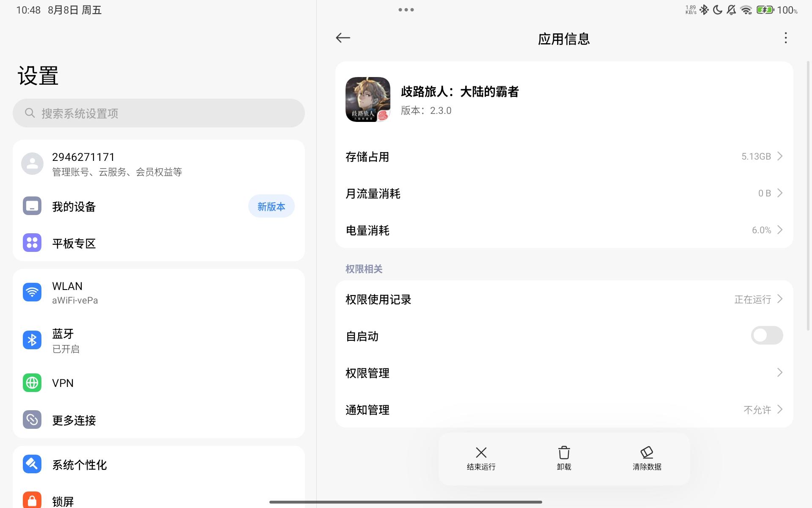This screenshot has width=812, height=508.
Task: Select 平板专区 in settings list
Action: [74, 243]
